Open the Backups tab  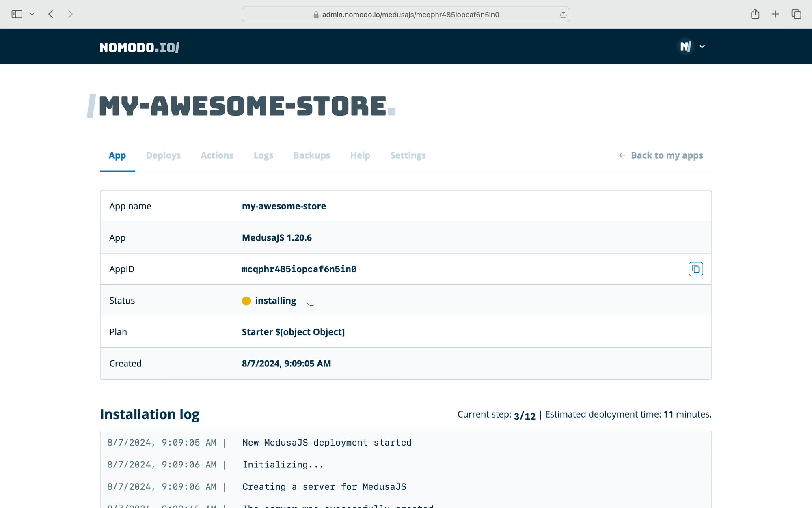(x=311, y=155)
